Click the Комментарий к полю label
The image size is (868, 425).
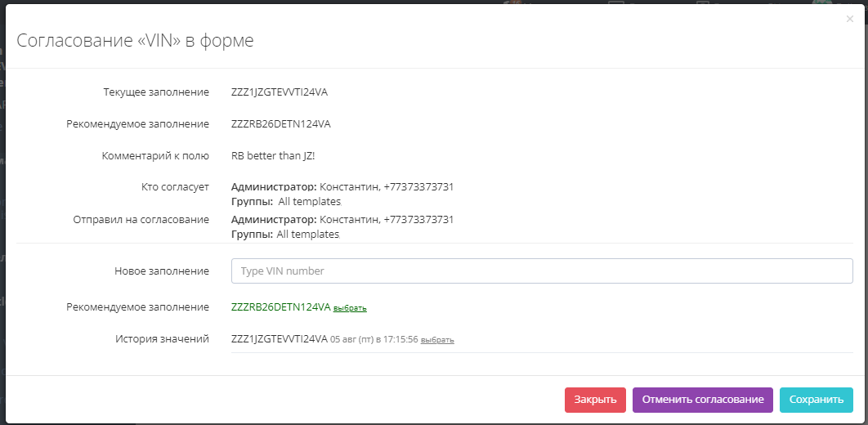point(155,155)
